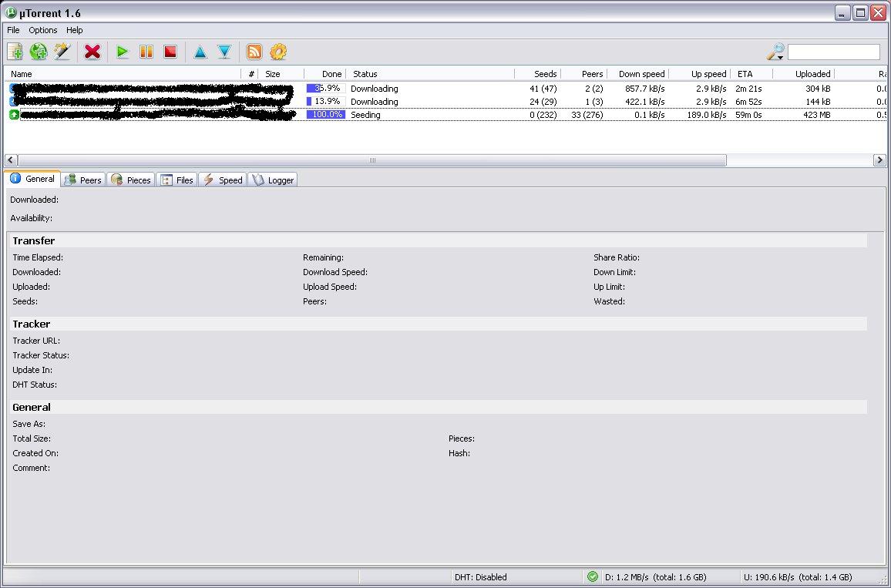Sort by the Uploaded column header
Image resolution: width=891 pixels, height=588 pixels.
[x=803, y=74]
